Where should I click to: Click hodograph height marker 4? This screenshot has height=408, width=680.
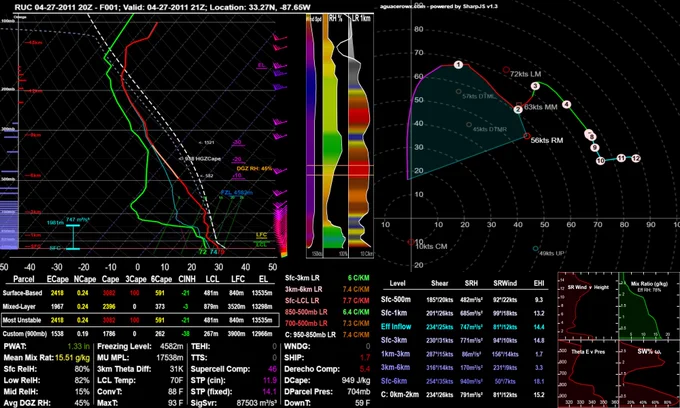[566, 104]
